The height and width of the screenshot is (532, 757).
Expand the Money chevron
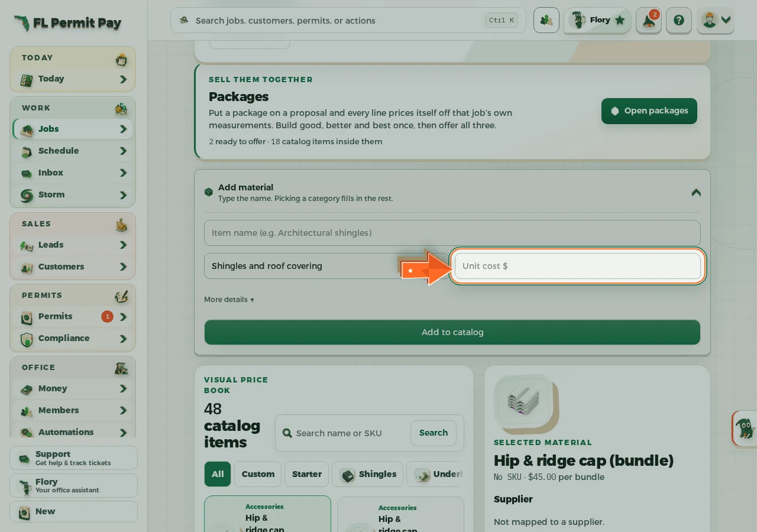(123, 389)
